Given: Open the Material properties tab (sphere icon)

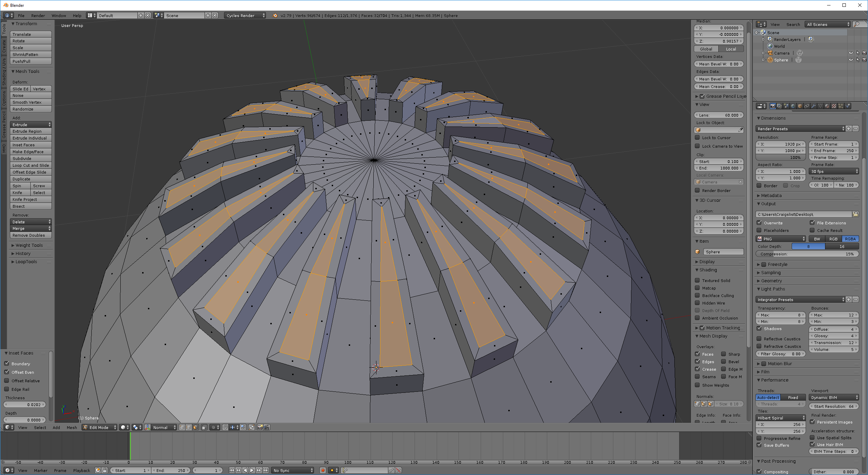Looking at the screenshot, I should (x=827, y=106).
